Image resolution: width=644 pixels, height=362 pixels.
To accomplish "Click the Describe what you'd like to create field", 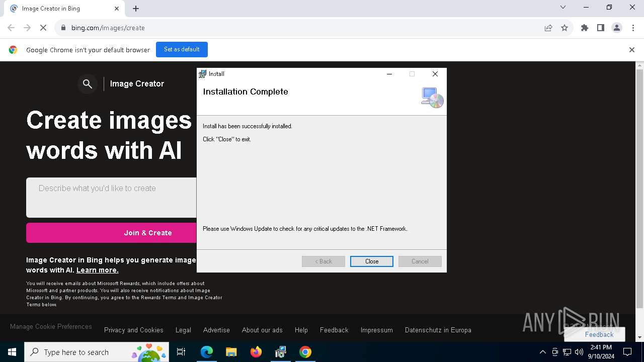I will [x=111, y=197].
